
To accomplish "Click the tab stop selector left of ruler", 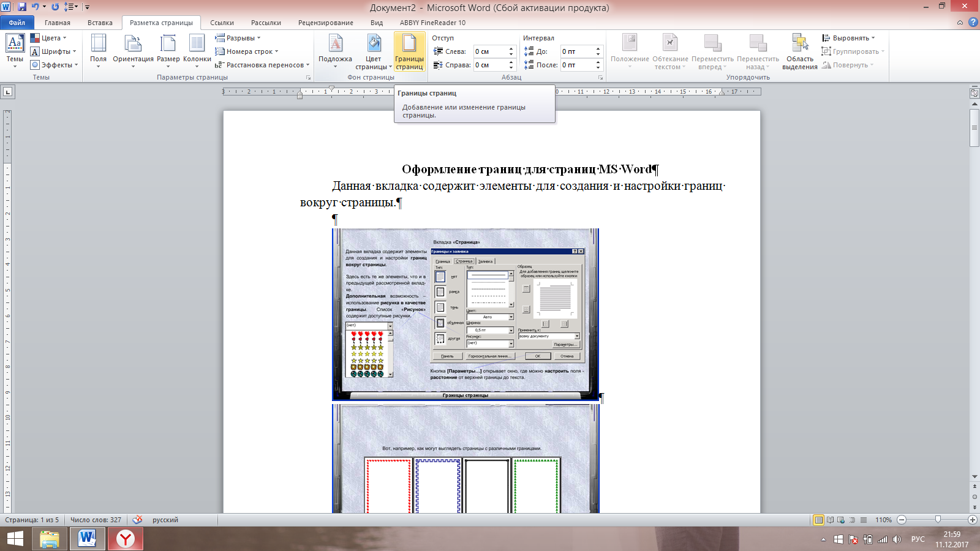I will point(7,92).
